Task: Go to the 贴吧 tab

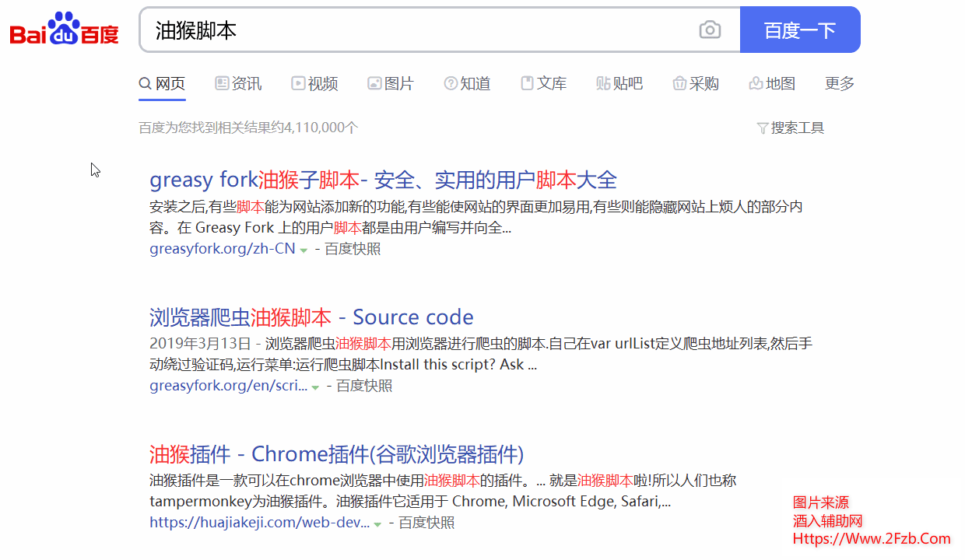Action: pos(619,83)
